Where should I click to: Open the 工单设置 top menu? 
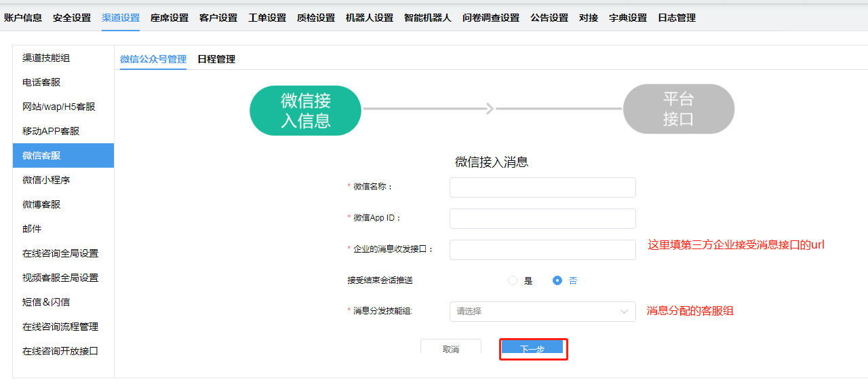[x=267, y=18]
